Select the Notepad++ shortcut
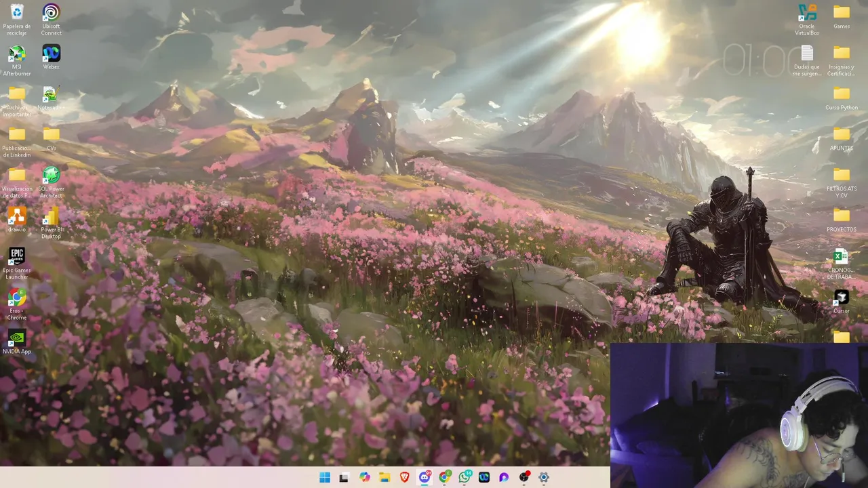 (51, 98)
